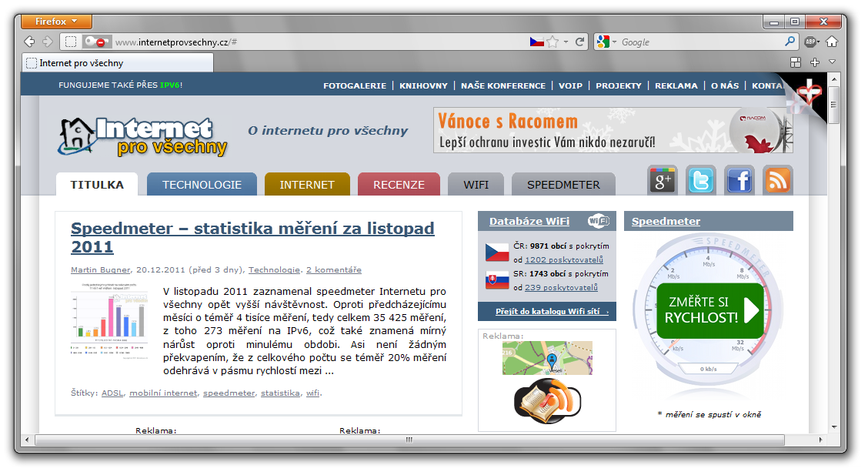Open the Twitter social icon
The width and height of the screenshot is (868, 475).
click(x=701, y=180)
